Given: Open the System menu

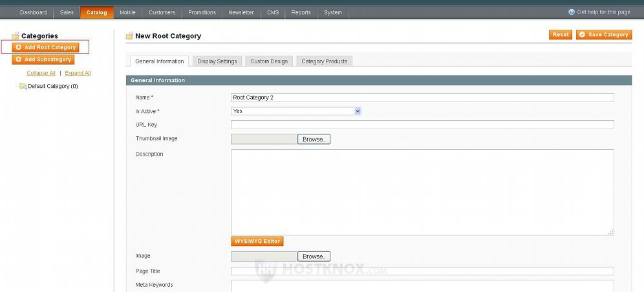Looking at the screenshot, I should tap(333, 12).
